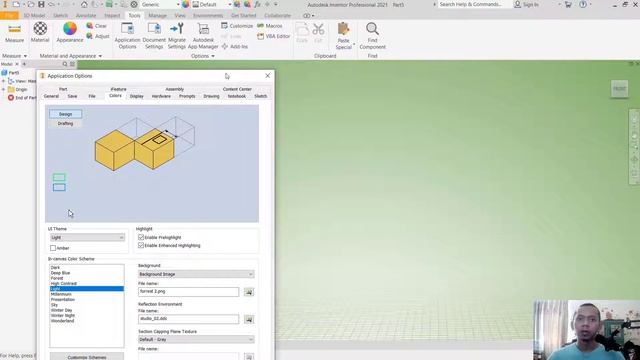Close the Application Options dialog

click(267, 76)
